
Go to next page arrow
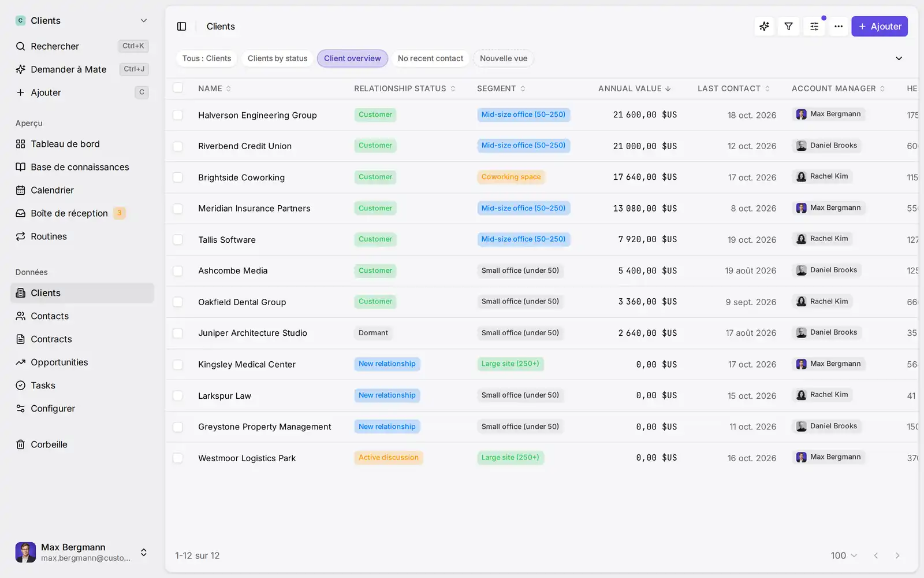click(897, 555)
